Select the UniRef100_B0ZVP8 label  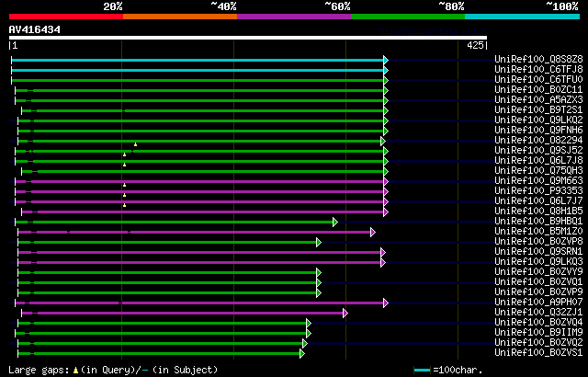click(x=539, y=242)
